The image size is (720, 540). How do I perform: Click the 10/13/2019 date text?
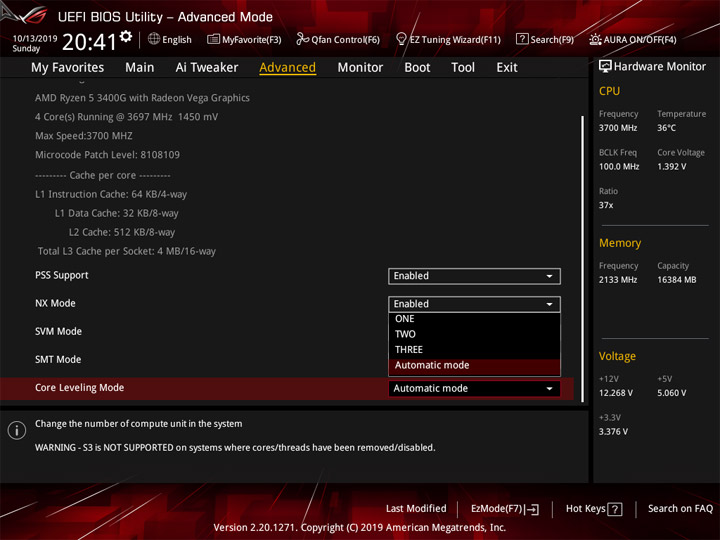point(35,39)
